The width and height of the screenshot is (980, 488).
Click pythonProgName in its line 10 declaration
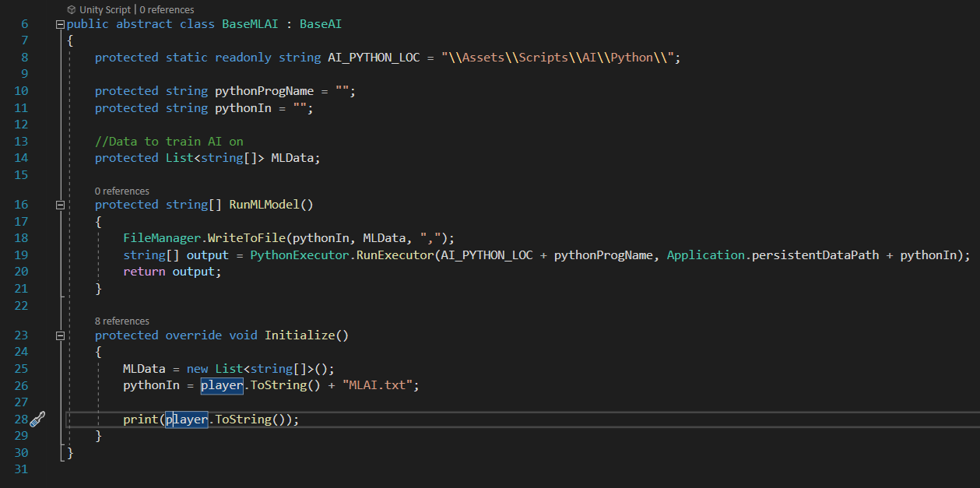[x=265, y=91]
